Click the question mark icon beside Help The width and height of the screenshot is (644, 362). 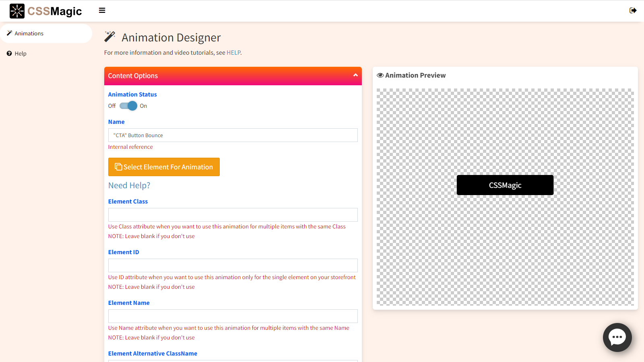tap(9, 53)
